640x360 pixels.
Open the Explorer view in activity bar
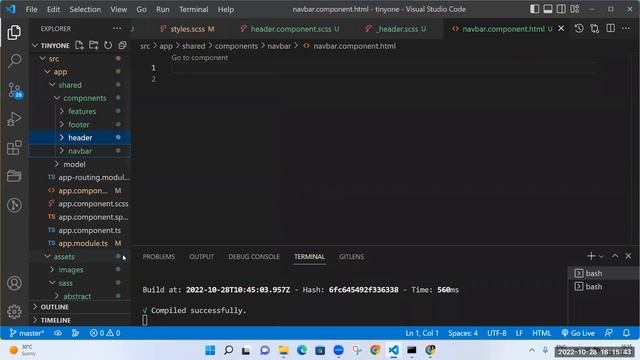14,32
